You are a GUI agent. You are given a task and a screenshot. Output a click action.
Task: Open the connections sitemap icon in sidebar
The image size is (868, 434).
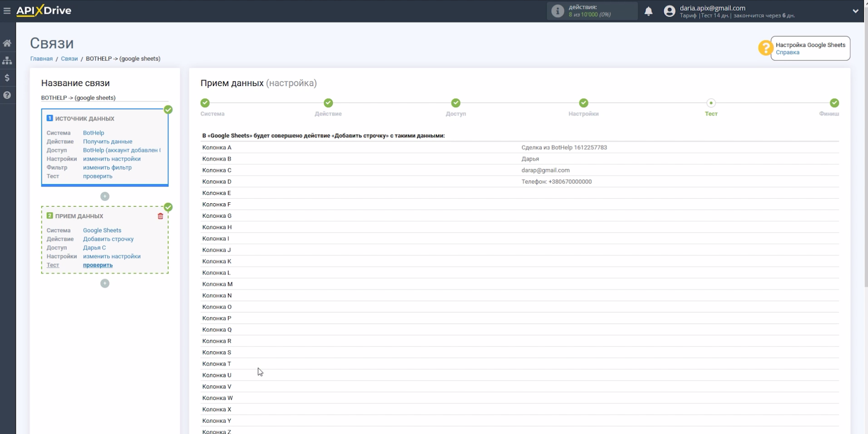click(x=7, y=60)
